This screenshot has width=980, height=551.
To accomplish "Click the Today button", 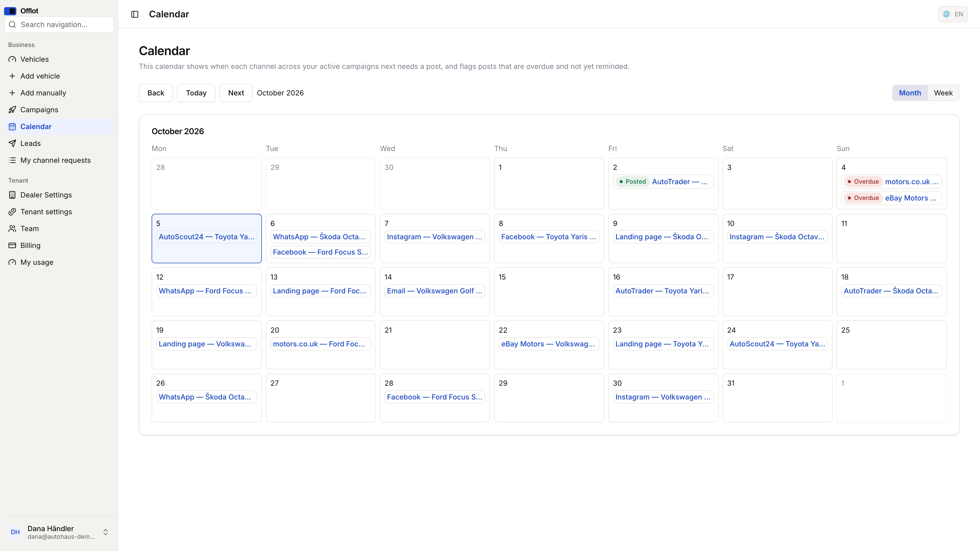I will point(196,93).
